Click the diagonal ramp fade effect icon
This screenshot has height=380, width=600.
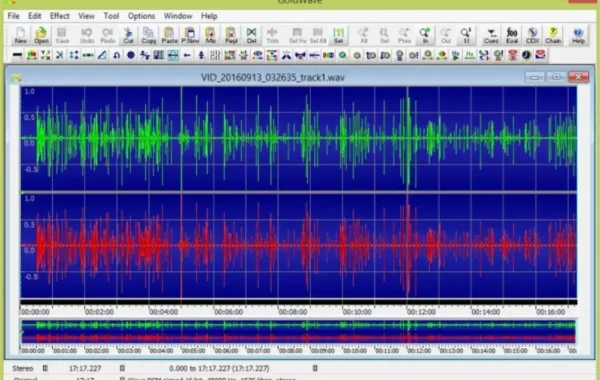[x=102, y=55]
